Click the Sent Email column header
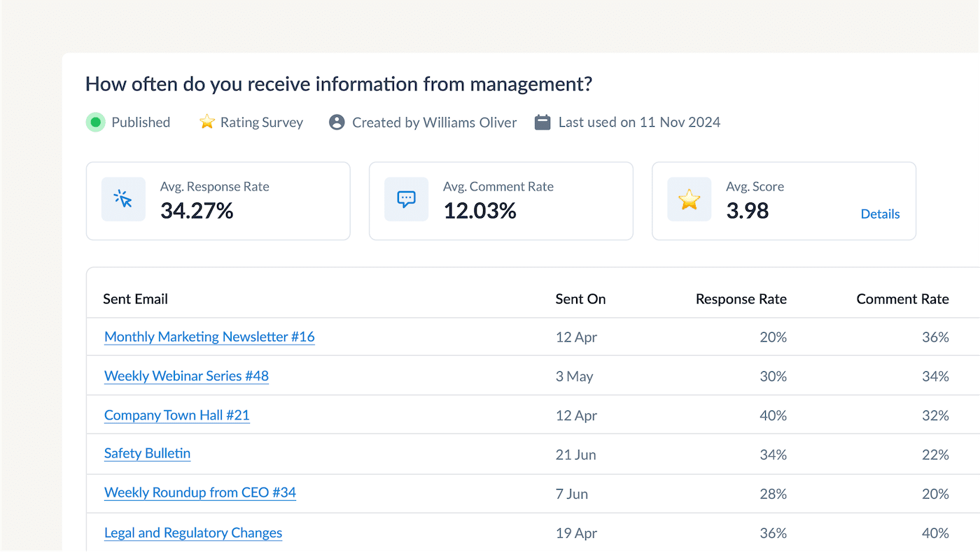 (135, 299)
